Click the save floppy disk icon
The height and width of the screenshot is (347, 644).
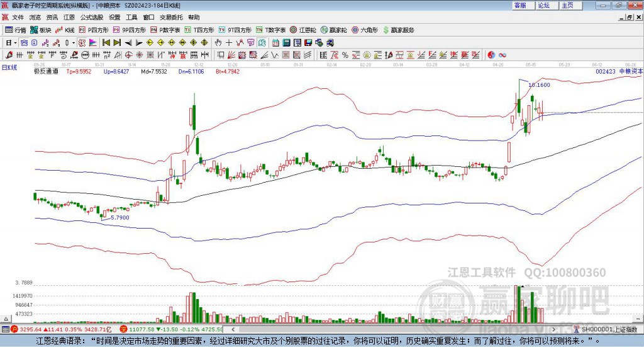coord(308,43)
